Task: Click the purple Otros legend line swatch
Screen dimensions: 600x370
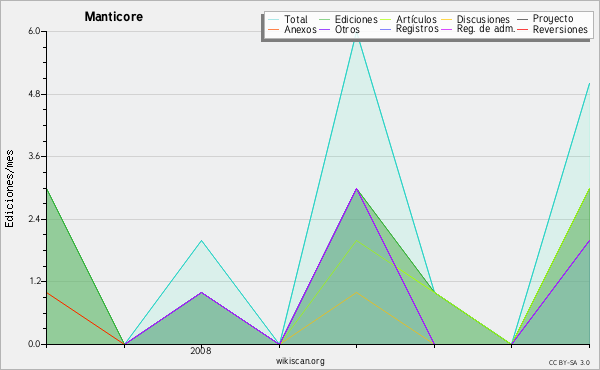Action: (x=324, y=29)
